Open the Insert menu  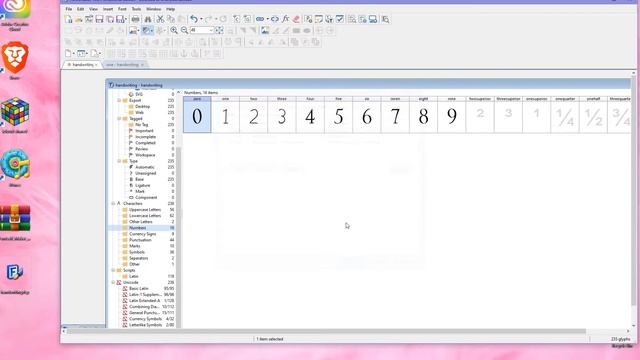(108, 9)
